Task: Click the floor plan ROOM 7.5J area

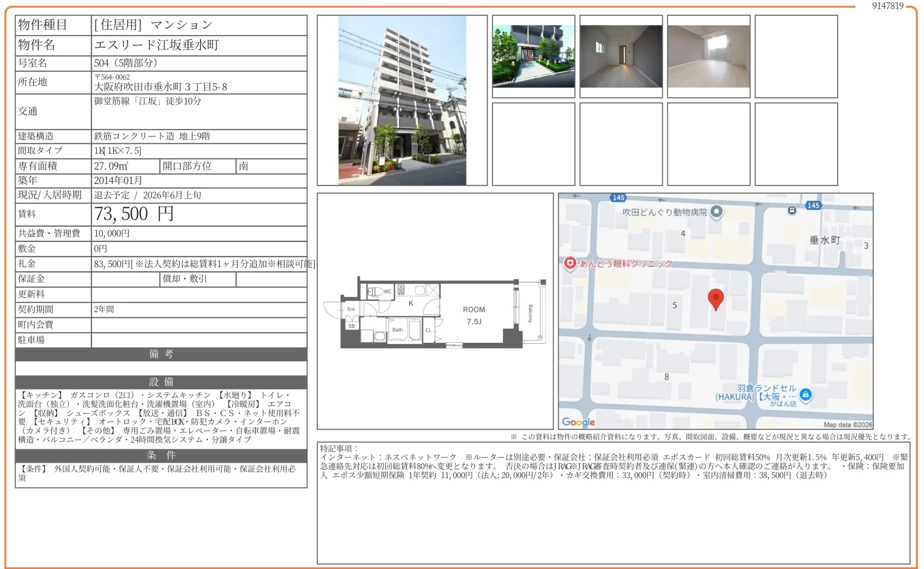Action: pos(474,314)
